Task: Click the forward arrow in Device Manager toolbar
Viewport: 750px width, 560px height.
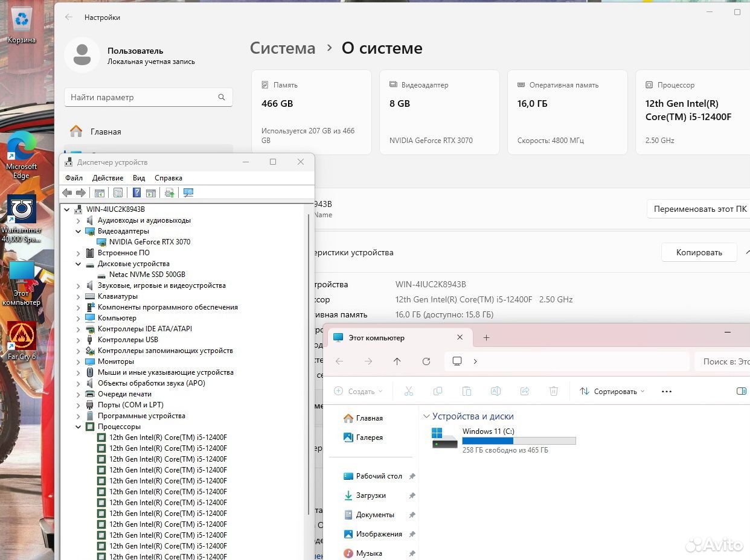Action: pyautogui.click(x=80, y=192)
